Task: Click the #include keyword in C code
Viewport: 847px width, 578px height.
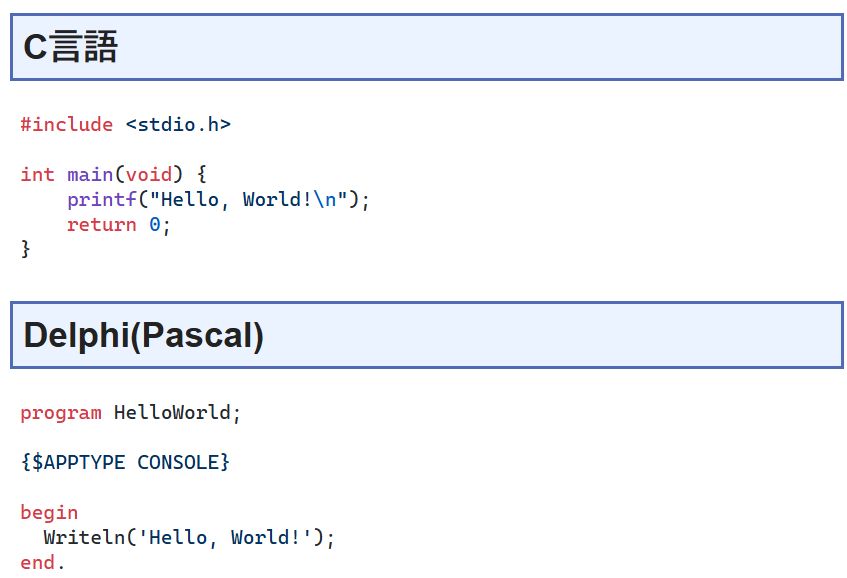Action: point(67,125)
